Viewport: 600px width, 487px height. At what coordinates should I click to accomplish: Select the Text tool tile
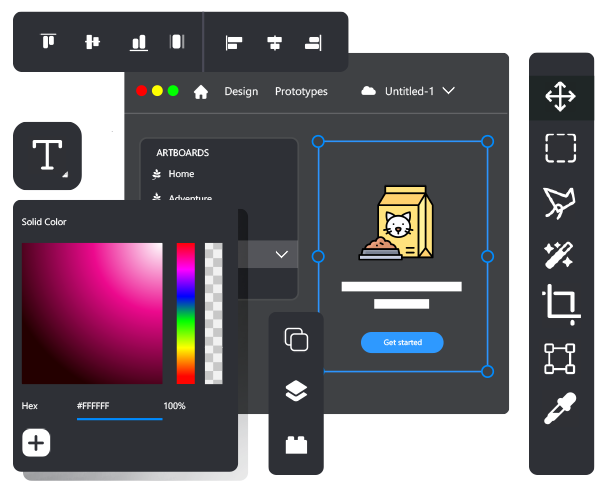click(x=47, y=156)
